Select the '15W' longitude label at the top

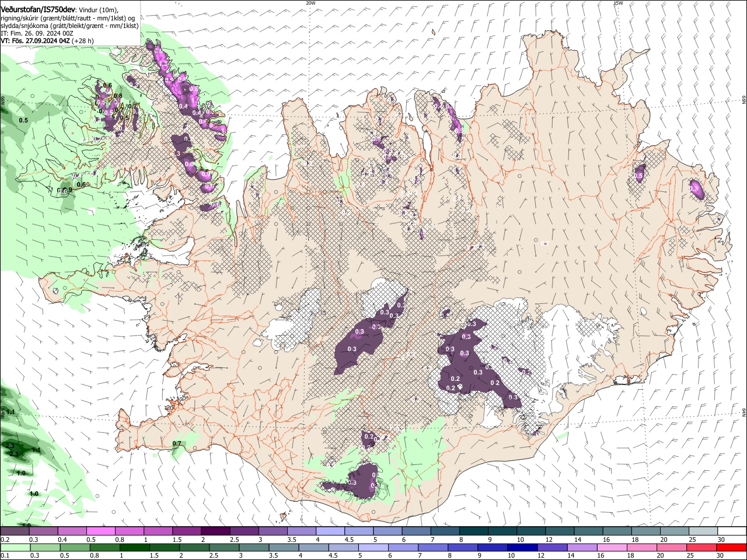pos(618,2)
